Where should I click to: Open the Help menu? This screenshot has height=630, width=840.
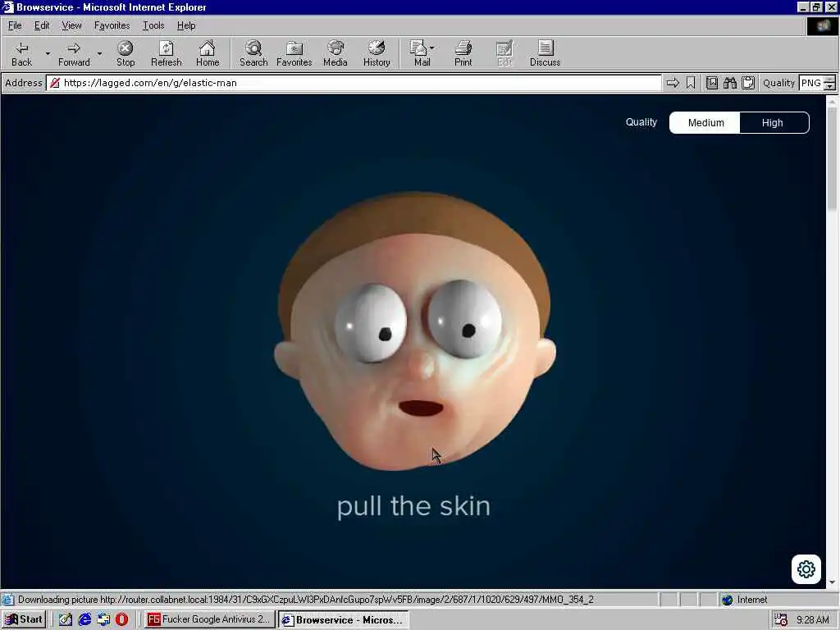point(186,25)
